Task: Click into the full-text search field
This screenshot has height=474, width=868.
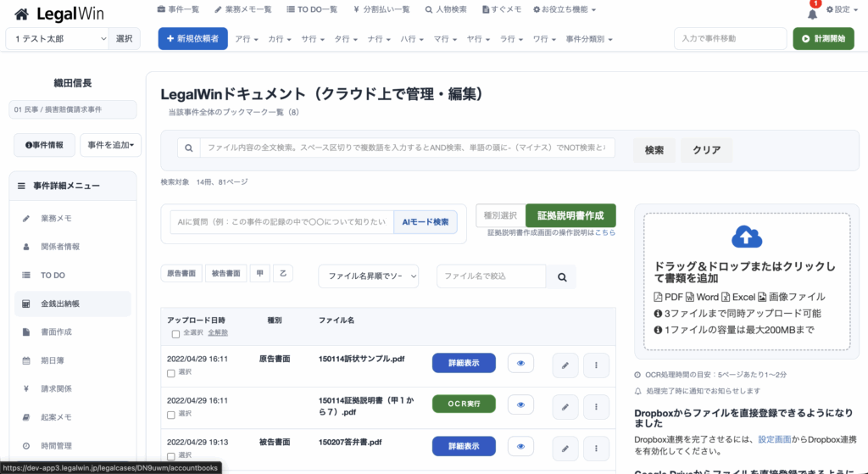Action: coord(407,148)
